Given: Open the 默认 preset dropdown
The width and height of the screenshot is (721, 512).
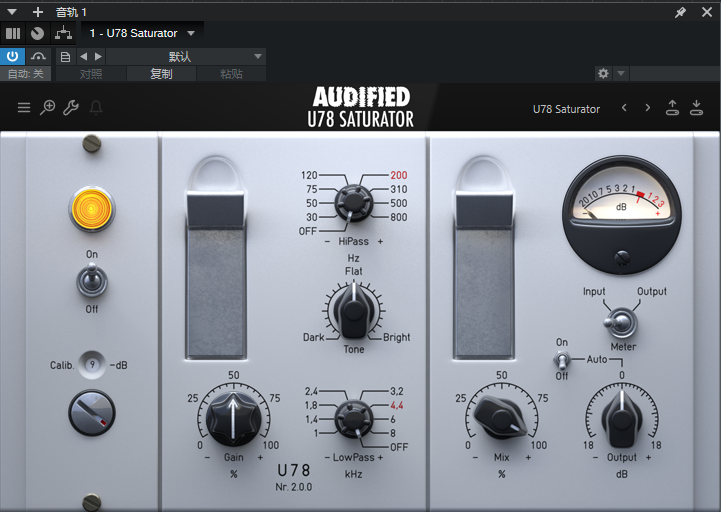Looking at the screenshot, I should 186,57.
